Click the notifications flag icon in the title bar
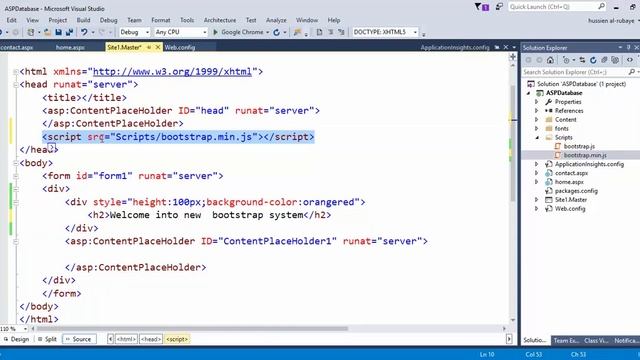640x360 pixels. [x=482, y=7]
